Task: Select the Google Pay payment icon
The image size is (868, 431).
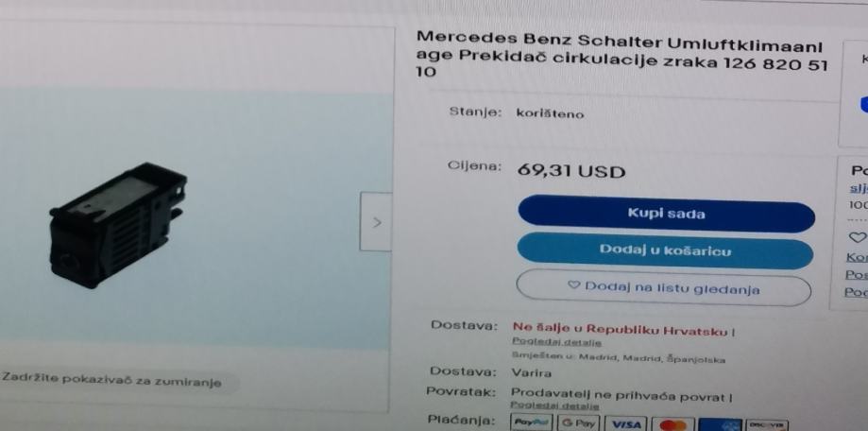Action: 578,423
